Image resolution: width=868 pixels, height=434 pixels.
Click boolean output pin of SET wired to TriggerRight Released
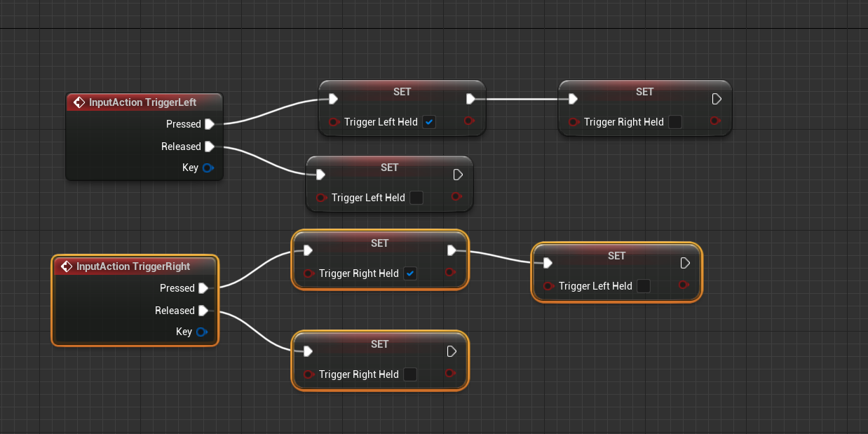451,373
